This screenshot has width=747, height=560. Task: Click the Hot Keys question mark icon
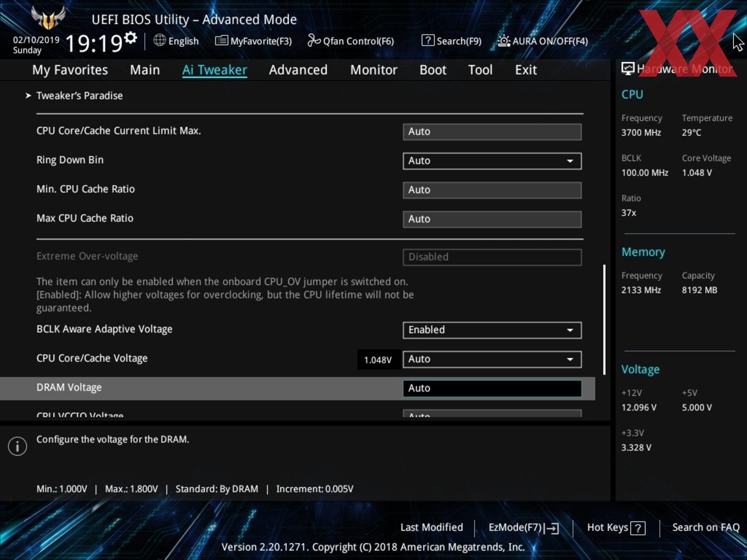click(638, 528)
